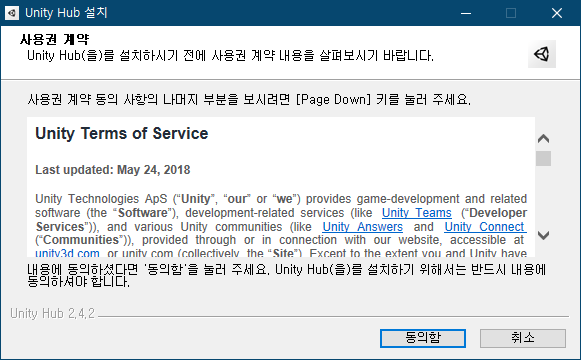
Task: Open the Unity Answers link
Action: [362, 227]
